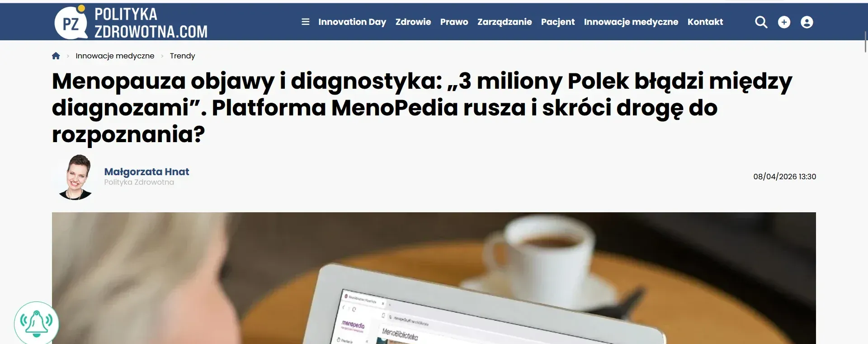Click Innowacje medyczne breadcrumb link
Screen dimensions: 868x344
click(x=115, y=56)
